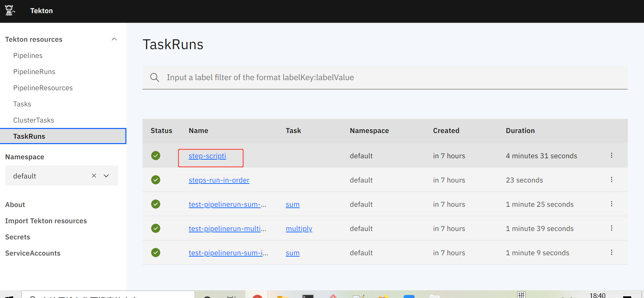
Task: Click the Tekton header title
Action: click(41, 11)
